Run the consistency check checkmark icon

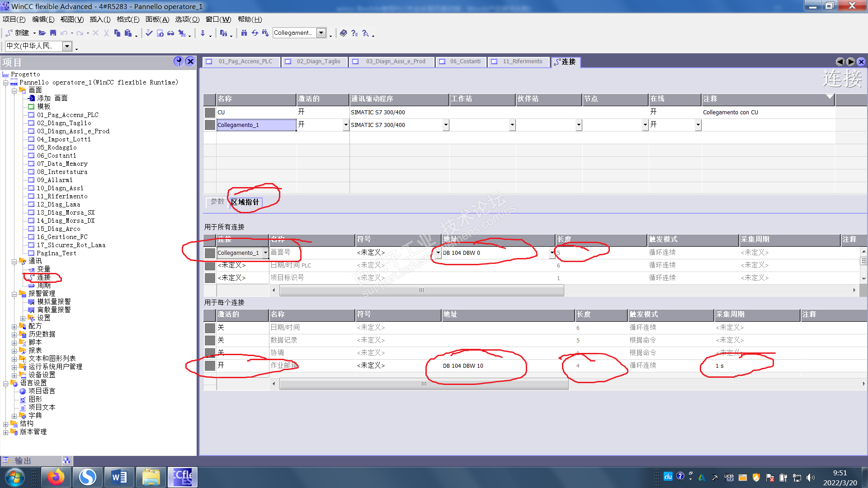(149, 33)
